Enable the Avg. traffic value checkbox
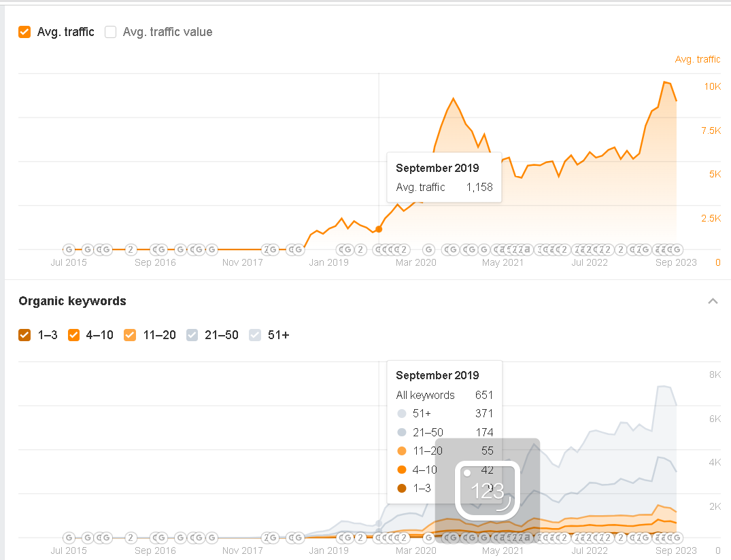 (x=111, y=32)
